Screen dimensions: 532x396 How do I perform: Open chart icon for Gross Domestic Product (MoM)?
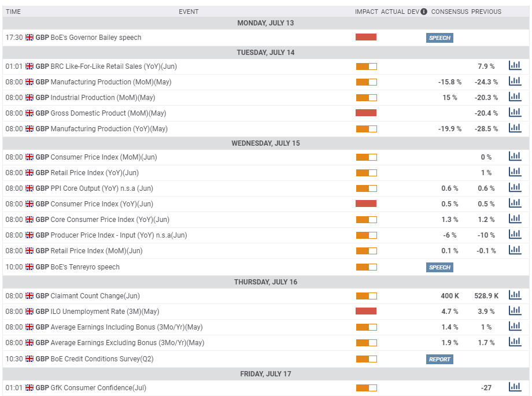pos(515,113)
